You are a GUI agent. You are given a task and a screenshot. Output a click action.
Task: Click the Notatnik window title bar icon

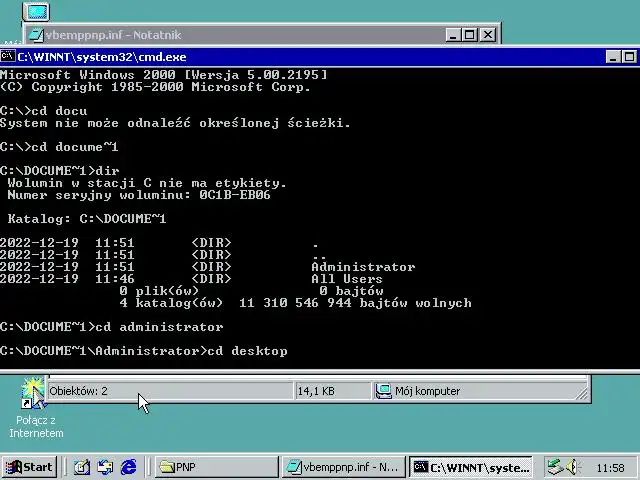36,35
